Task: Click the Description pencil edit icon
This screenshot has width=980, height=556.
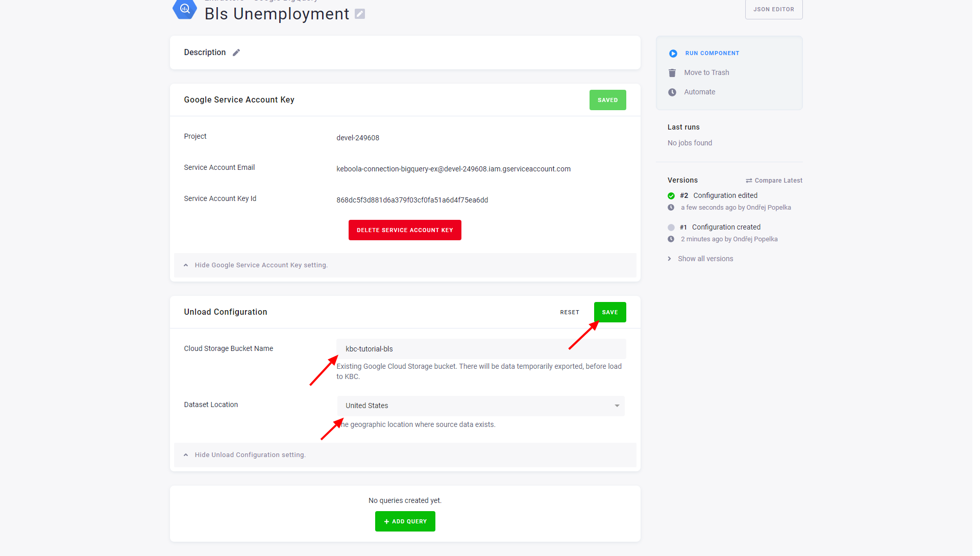Action: [236, 53]
